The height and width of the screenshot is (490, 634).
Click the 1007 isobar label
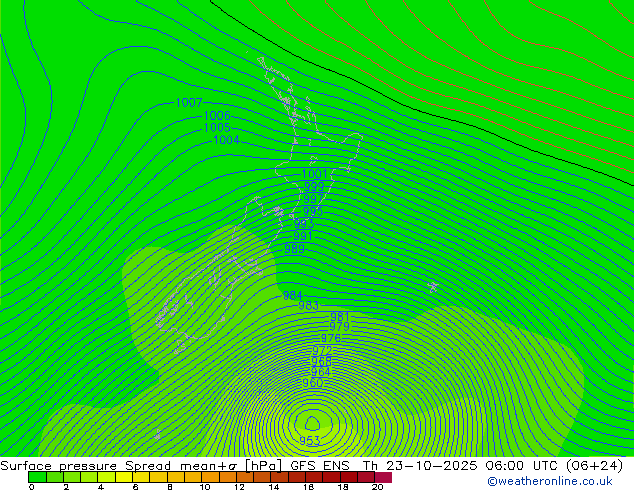click(x=189, y=103)
